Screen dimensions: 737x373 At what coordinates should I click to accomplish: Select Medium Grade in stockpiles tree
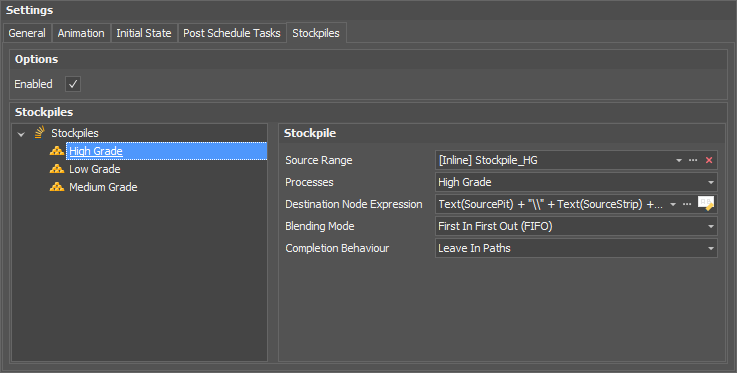[x=103, y=187]
